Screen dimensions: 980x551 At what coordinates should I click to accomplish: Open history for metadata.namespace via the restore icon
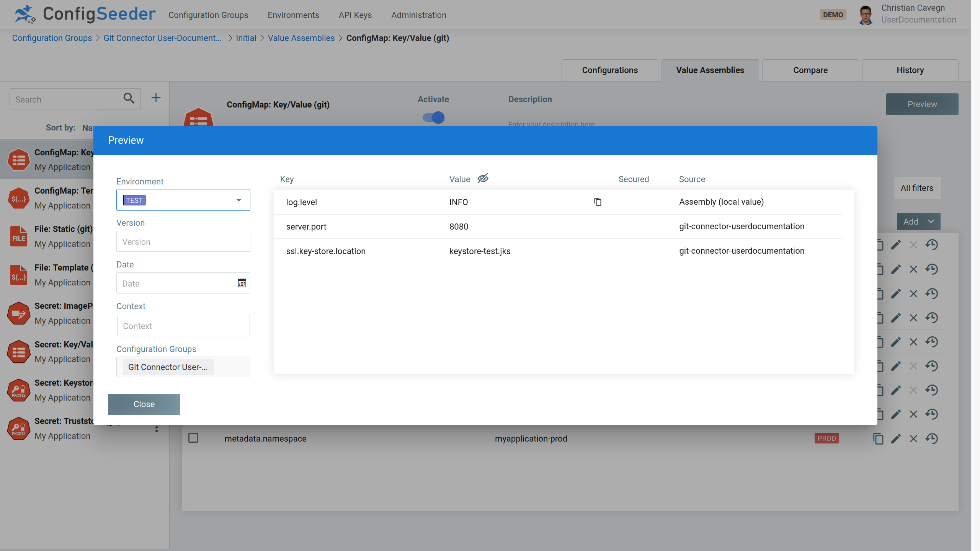[932, 439]
